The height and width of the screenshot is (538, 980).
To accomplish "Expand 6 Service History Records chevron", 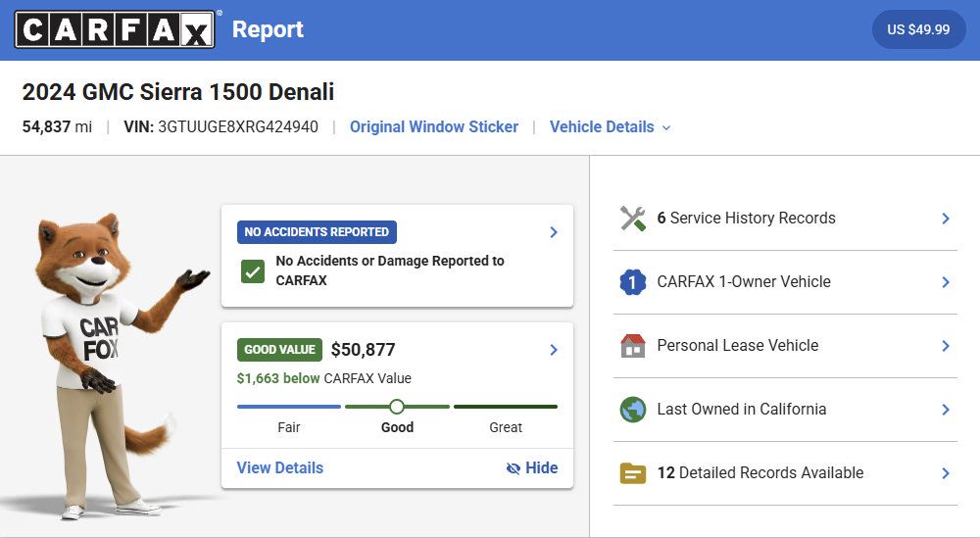I will tap(946, 219).
